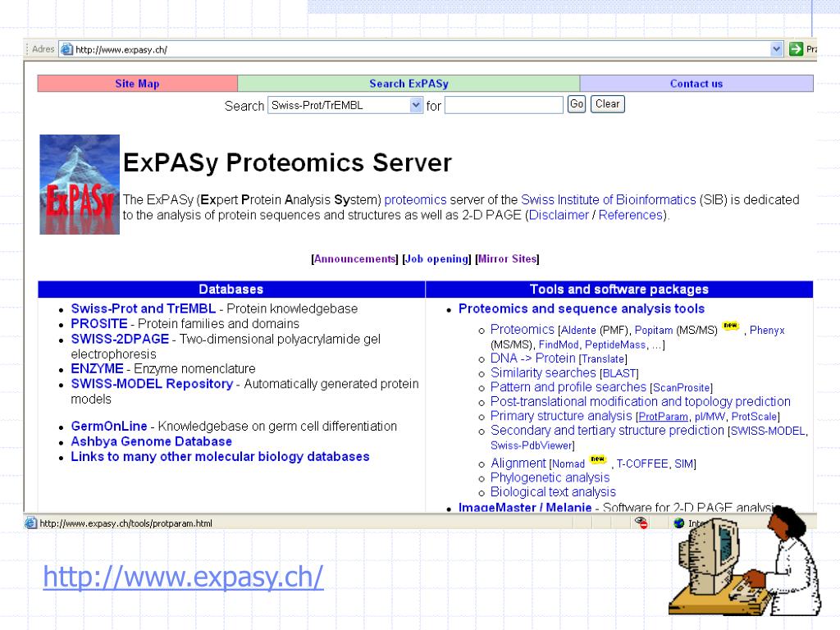
Task: Open the Translate tool link
Action: pyautogui.click(x=603, y=359)
